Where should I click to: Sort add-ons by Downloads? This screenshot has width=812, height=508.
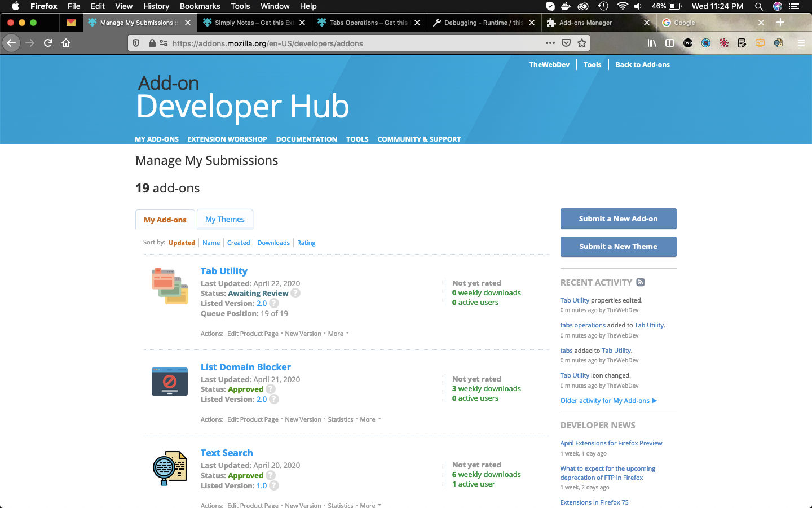click(273, 243)
